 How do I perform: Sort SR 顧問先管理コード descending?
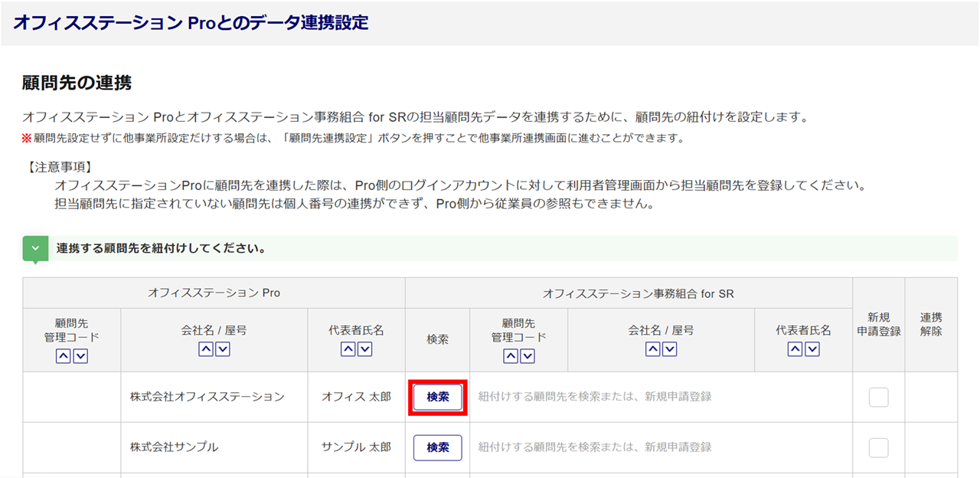528,356
